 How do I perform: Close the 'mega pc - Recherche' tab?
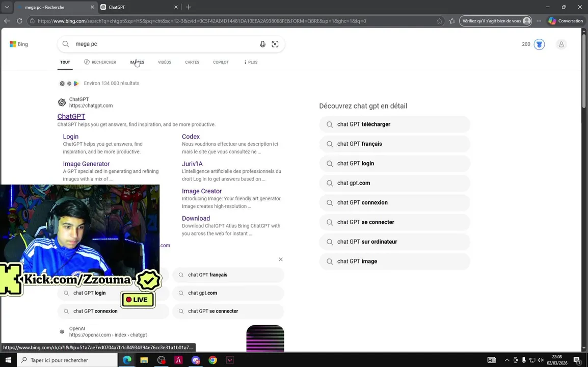coord(92,7)
